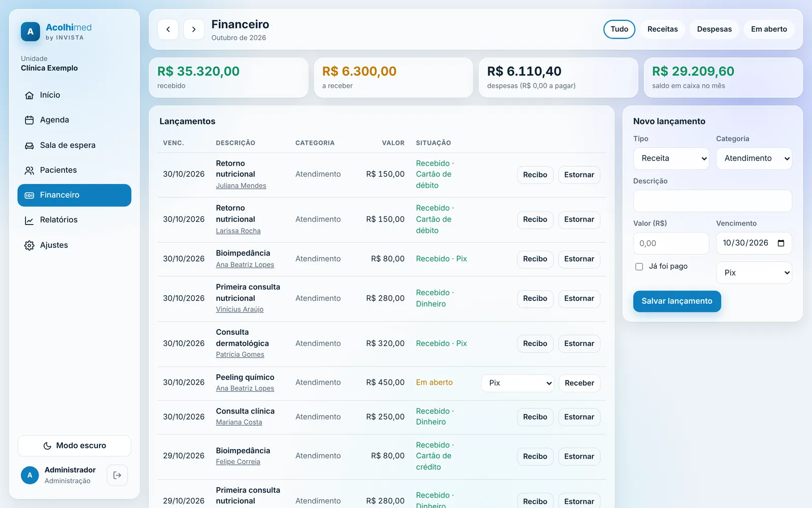812x508 pixels.
Task: Click Estornar for Vinícius Araújo entry
Action: pyautogui.click(x=579, y=299)
